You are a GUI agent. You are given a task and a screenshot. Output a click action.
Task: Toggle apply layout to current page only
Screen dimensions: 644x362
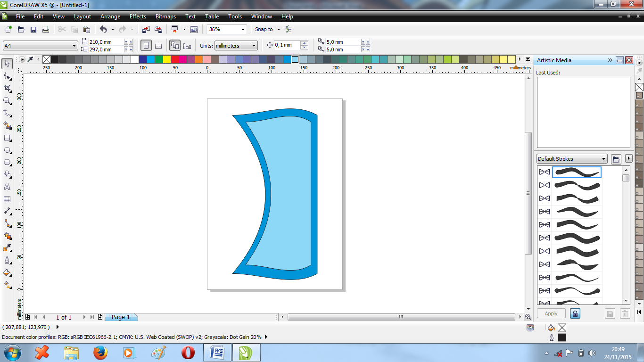(187, 46)
